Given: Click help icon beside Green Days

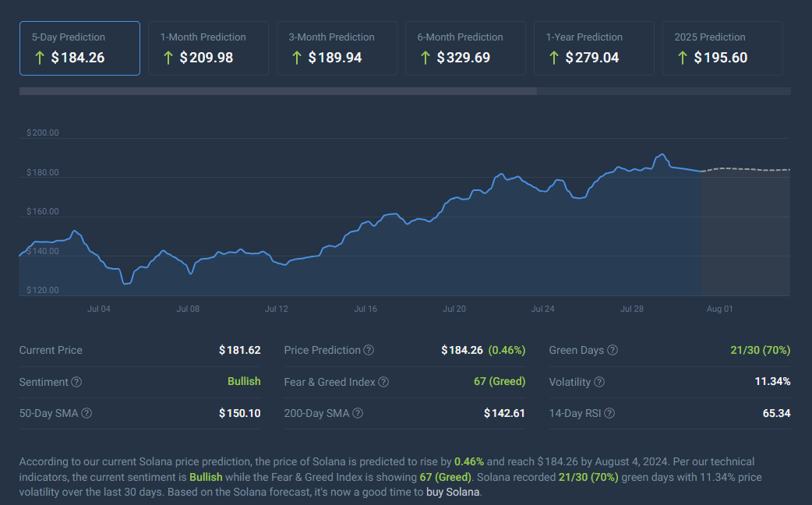Looking at the screenshot, I should [x=612, y=350].
